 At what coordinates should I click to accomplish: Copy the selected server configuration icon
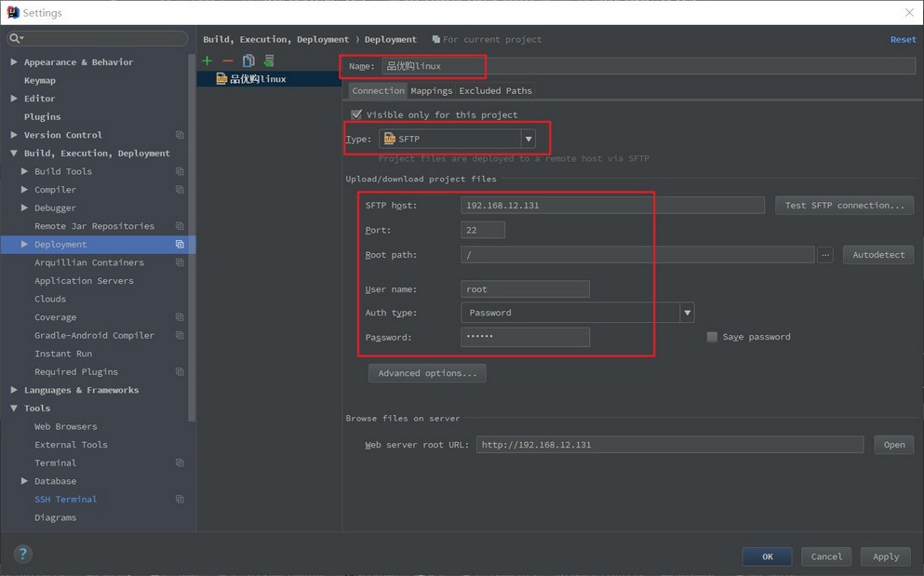pos(248,60)
